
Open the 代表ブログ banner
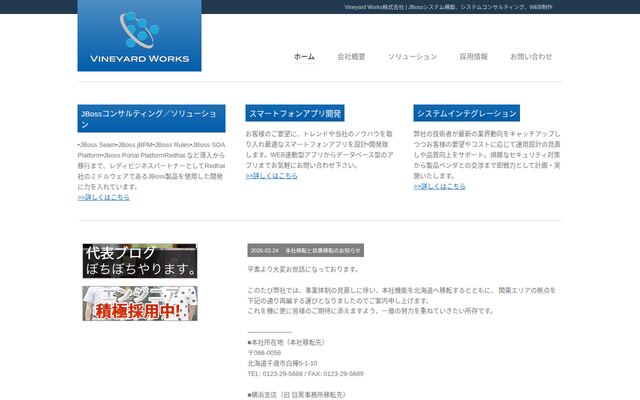click(x=140, y=261)
